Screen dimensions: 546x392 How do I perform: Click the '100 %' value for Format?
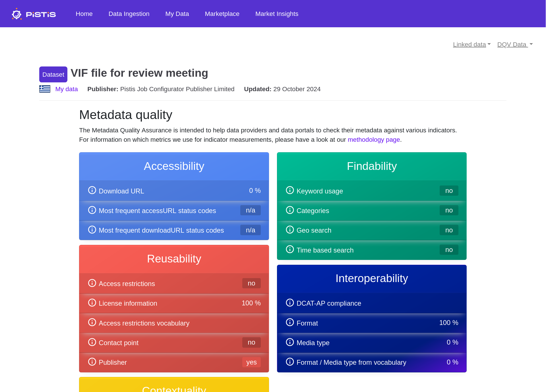click(449, 323)
